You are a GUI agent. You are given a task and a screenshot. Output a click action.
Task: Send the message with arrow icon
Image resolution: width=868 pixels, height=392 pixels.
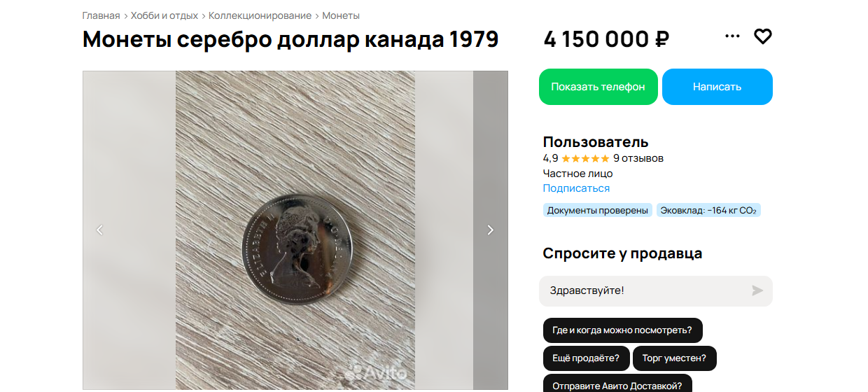[757, 290]
